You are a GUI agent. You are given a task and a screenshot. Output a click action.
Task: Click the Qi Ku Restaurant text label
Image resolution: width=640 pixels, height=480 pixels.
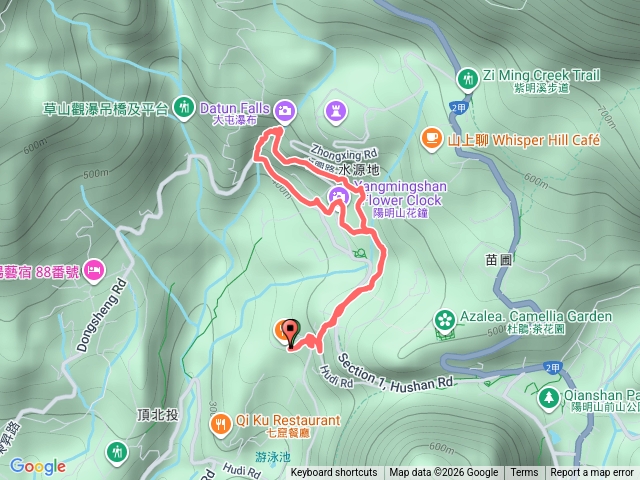click(288, 420)
